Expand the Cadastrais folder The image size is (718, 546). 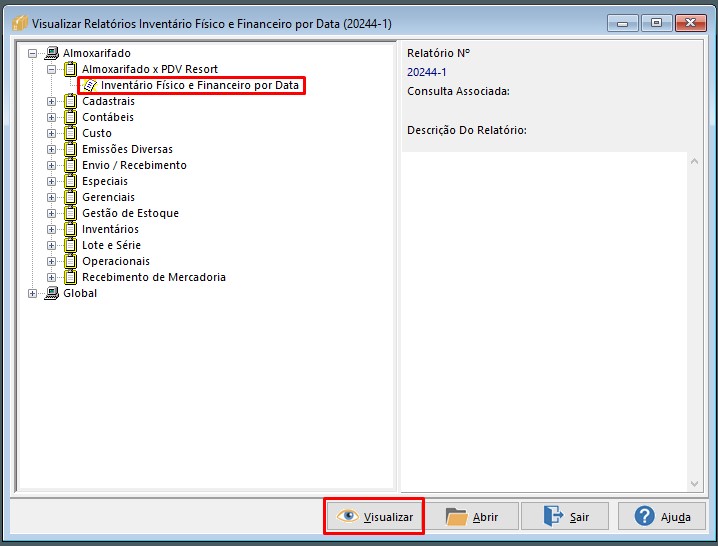click(x=51, y=102)
